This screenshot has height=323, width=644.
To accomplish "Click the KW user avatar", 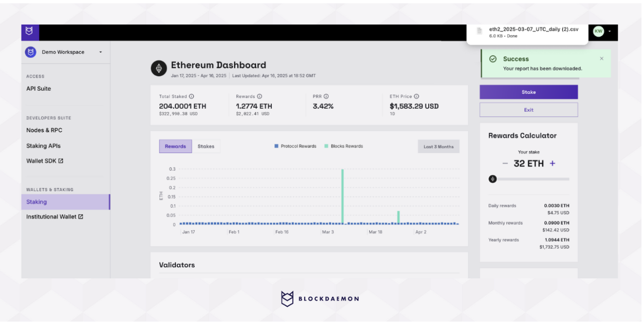I will tap(598, 31).
